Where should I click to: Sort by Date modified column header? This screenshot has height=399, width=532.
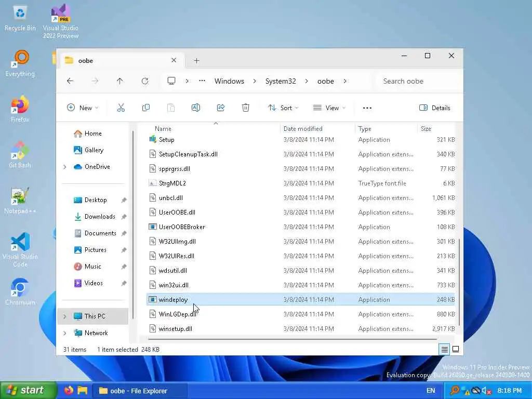pyautogui.click(x=317, y=129)
